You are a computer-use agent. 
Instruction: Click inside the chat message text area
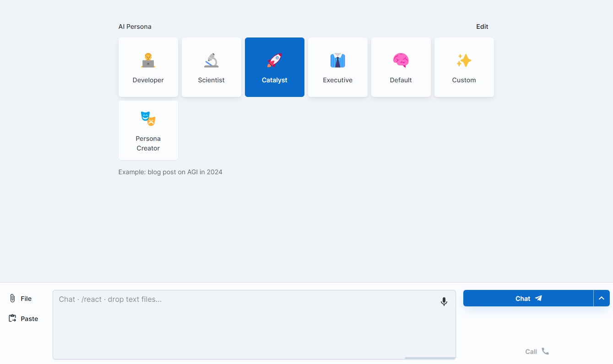pos(254,325)
